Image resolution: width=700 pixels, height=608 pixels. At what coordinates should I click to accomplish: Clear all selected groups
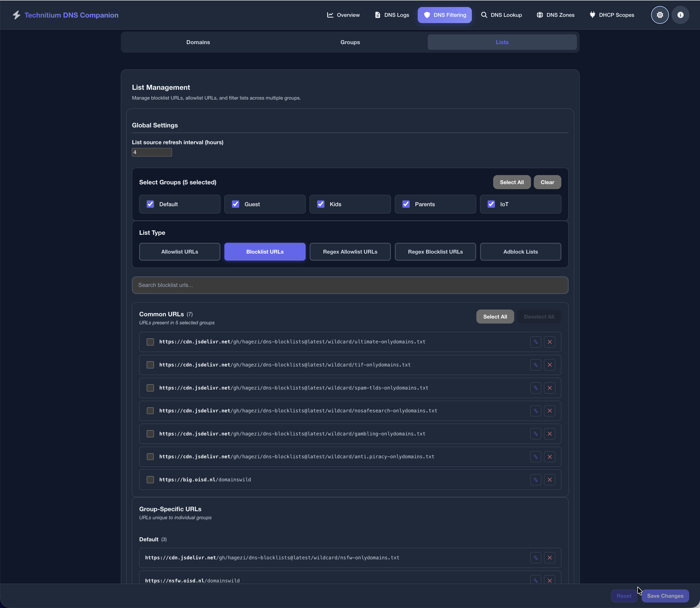547,182
